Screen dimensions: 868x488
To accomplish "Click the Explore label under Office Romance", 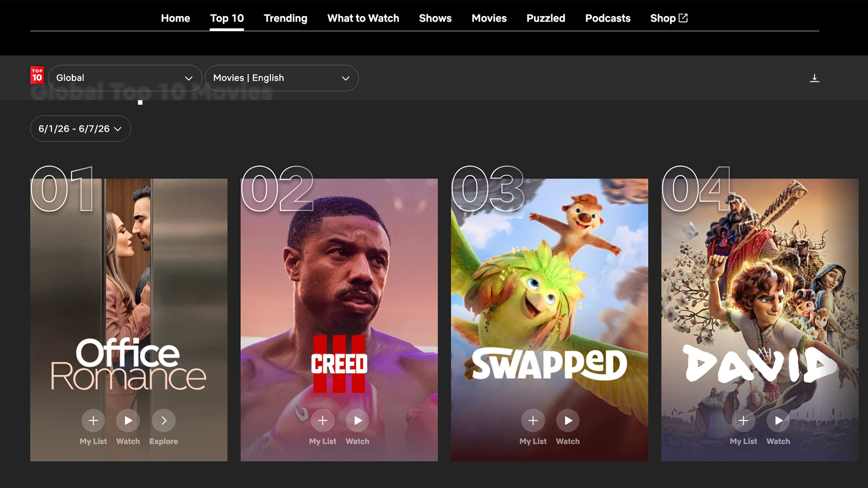I will click(164, 441).
